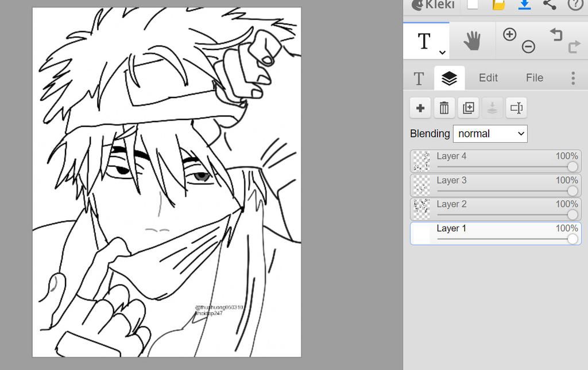Click the Layer 2 thumbnail
Viewport: 588px width, 370px height.
point(421,209)
